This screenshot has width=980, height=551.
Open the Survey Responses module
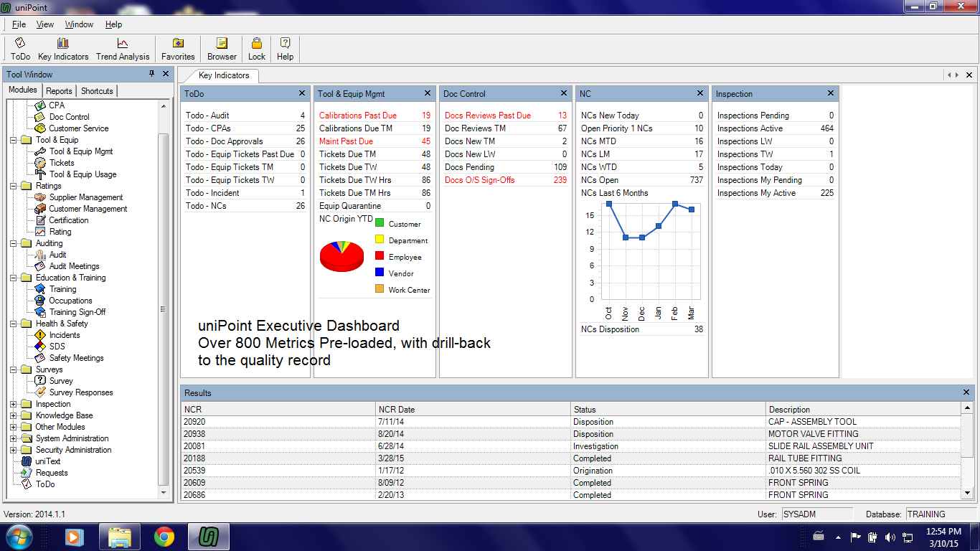[80, 392]
